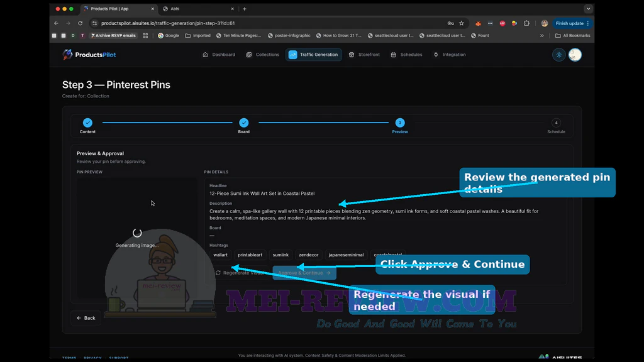Open the Schedules nav item
Viewport: 644px width, 362px height.
pyautogui.click(x=406, y=55)
